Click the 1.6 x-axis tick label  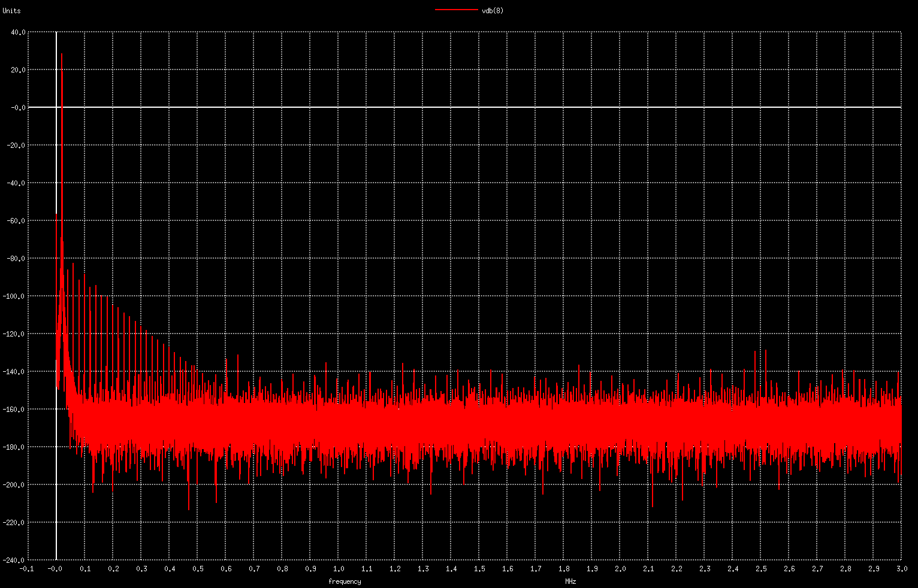pos(508,569)
